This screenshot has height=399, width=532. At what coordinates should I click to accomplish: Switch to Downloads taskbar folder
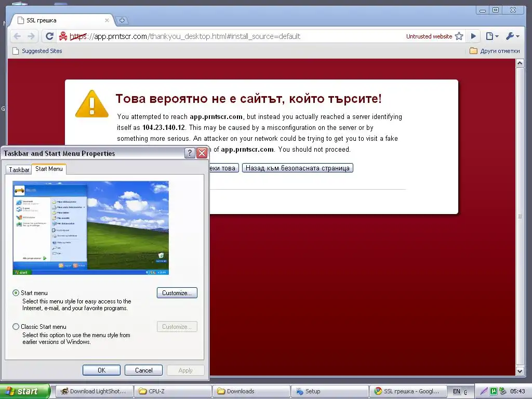pyautogui.click(x=251, y=391)
